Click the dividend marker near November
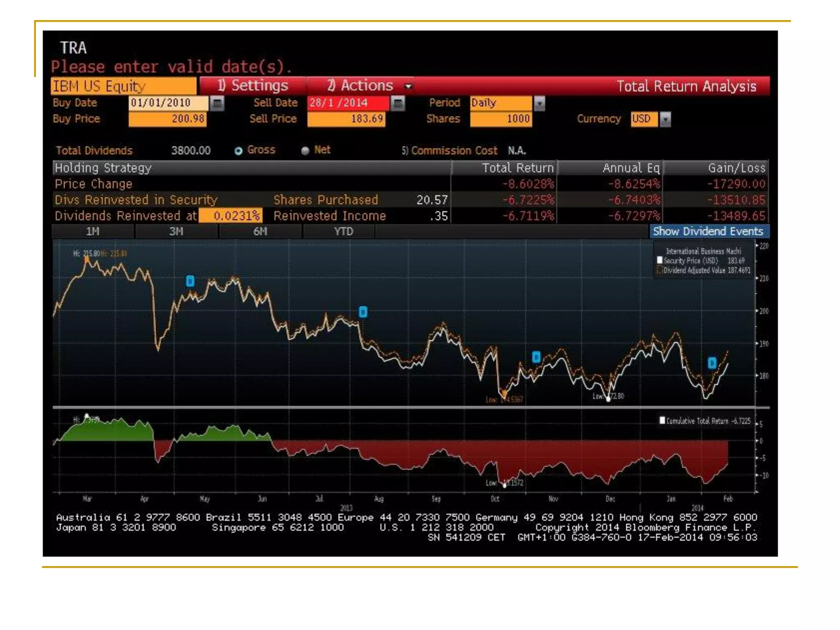 pyautogui.click(x=536, y=357)
